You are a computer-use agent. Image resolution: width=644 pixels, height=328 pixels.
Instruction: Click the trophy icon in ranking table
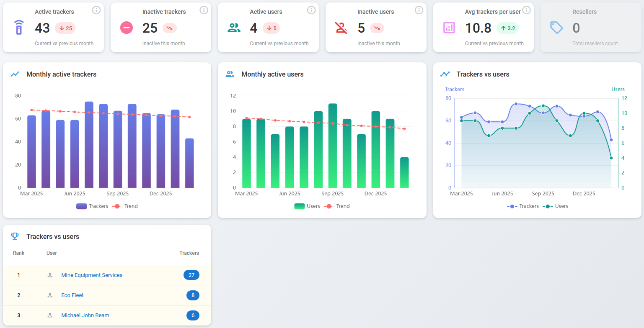click(x=15, y=236)
